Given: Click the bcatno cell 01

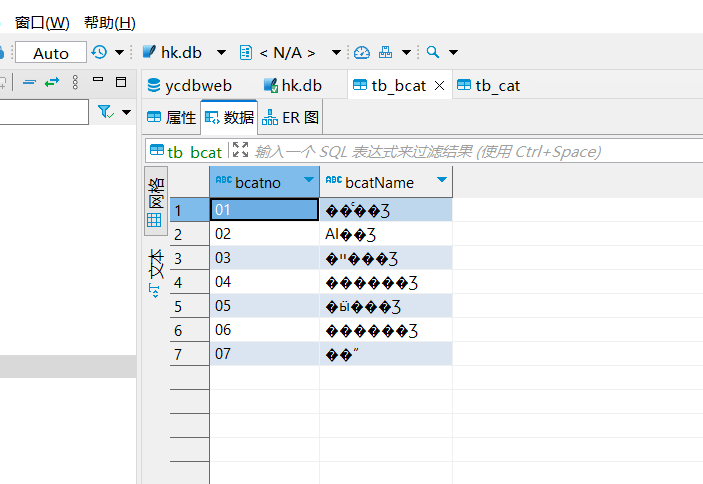Looking at the screenshot, I should 265,210.
